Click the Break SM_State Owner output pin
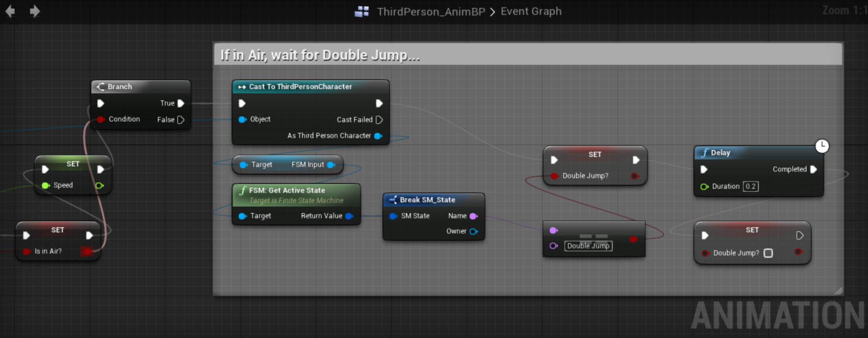This screenshot has width=868, height=338. point(473,231)
